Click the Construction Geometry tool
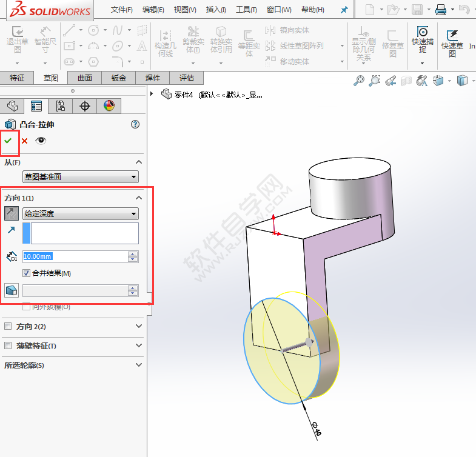The height and width of the screenshot is (457, 476). pyautogui.click(x=165, y=44)
